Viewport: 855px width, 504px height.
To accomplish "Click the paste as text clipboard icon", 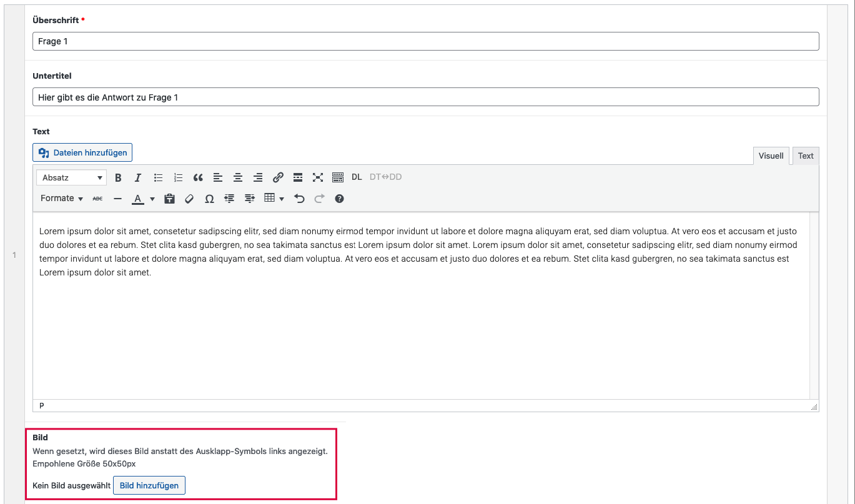I will [x=169, y=199].
